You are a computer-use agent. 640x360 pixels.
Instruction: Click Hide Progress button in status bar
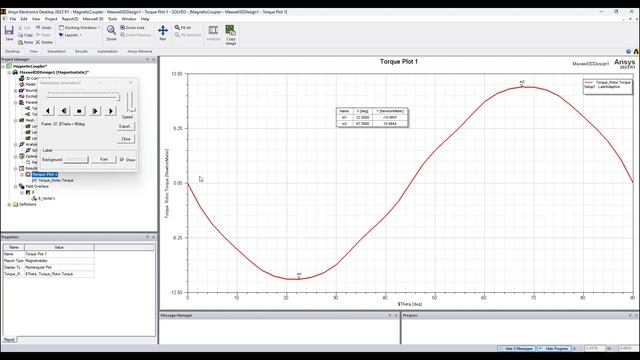554,349
